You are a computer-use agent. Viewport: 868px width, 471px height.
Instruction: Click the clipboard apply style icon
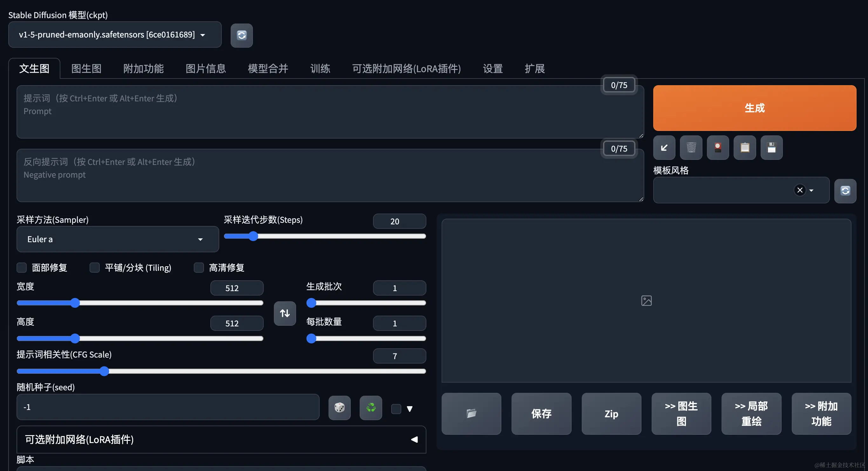[745, 148]
